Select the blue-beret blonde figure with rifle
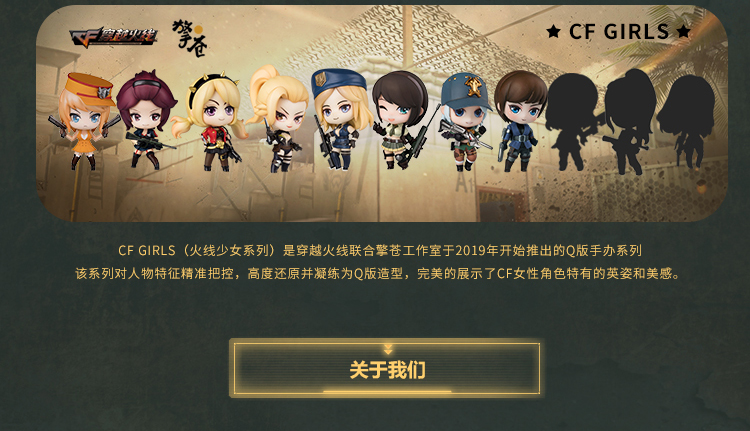 341,118
